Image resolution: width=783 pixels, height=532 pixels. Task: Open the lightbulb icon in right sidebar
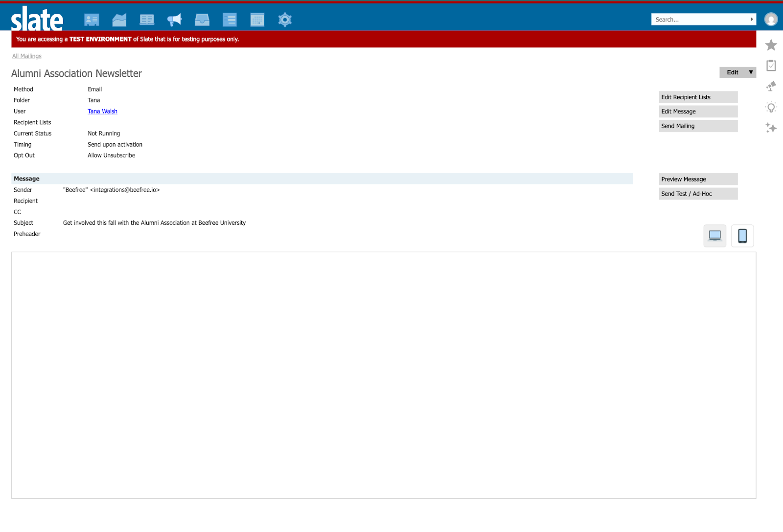click(x=771, y=107)
